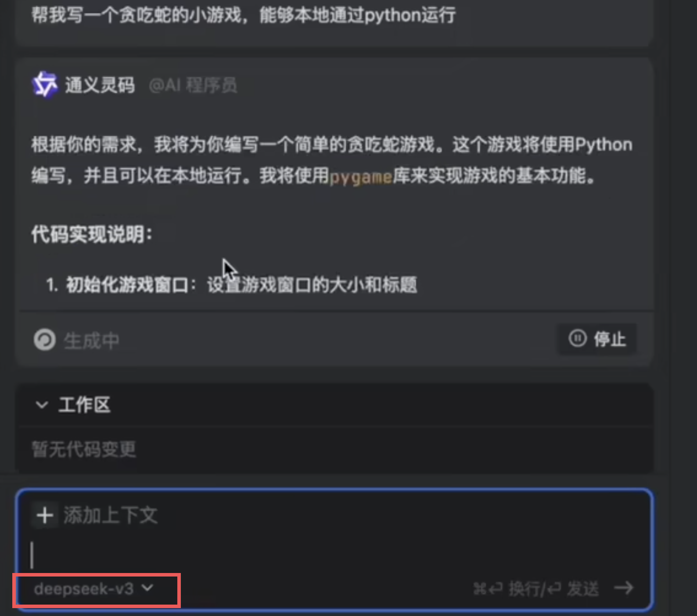Image resolution: width=697 pixels, height=616 pixels.
Task: Click the 换行/发送 shortcut hint
Action: click(x=536, y=588)
